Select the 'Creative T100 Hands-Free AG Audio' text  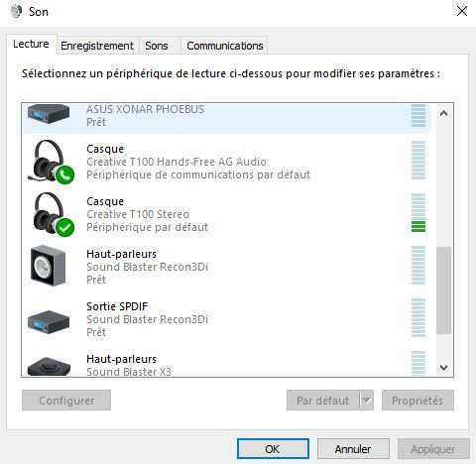177,162
